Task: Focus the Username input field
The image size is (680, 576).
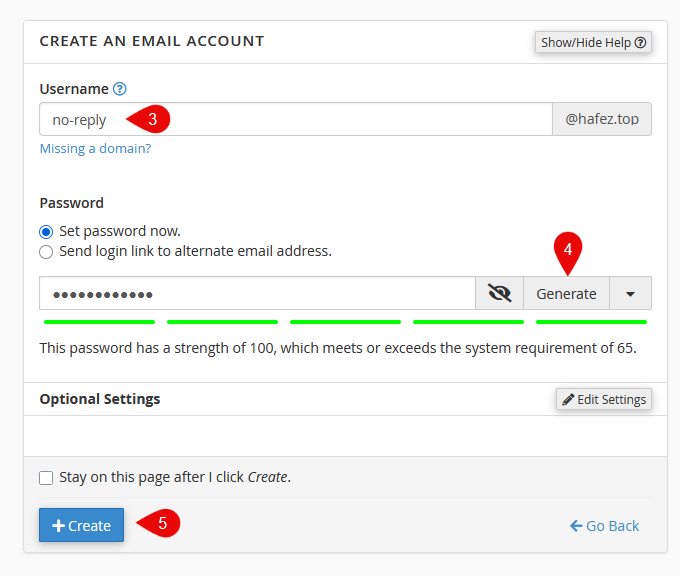Action: [296, 119]
